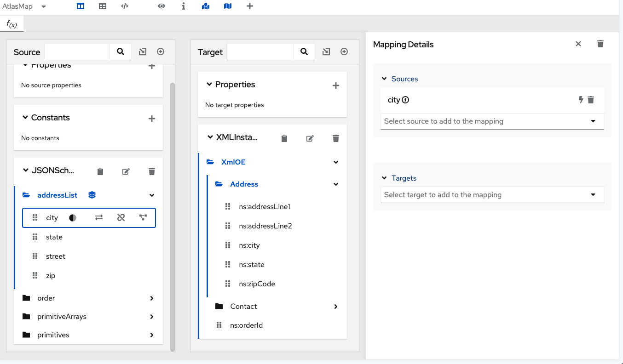
Task: Switch to the mapping table view icon
Action: click(103, 6)
